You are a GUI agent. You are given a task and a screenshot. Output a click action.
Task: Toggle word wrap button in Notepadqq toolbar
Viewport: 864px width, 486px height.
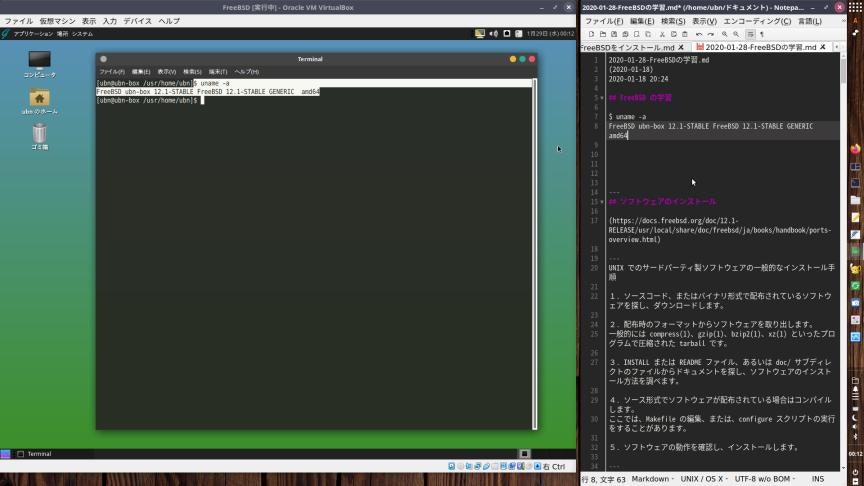[750, 34]
